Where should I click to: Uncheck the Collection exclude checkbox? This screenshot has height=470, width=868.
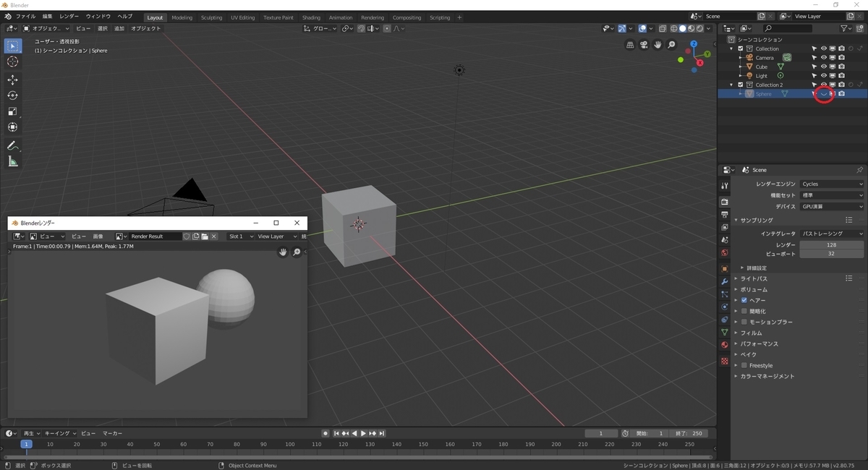pyautogui.click(x=741, y=48)
